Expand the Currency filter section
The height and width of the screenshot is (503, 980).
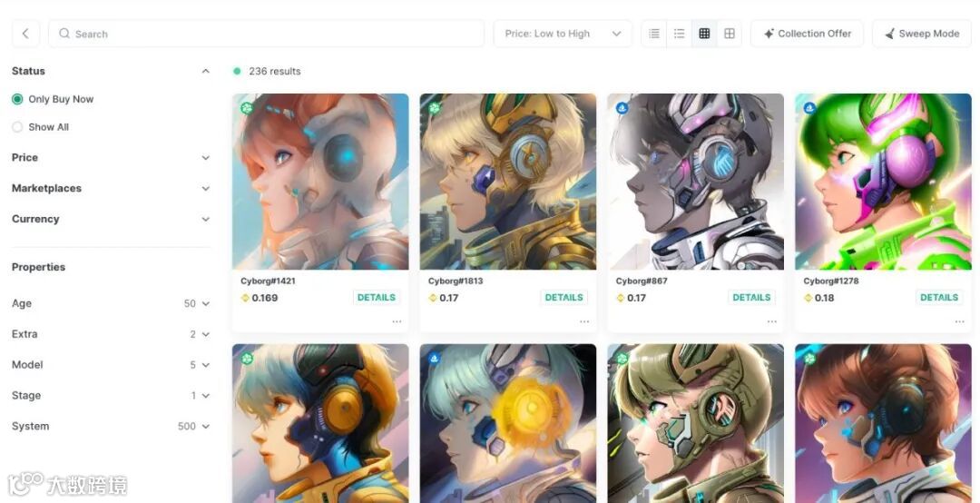click(111, 219)
